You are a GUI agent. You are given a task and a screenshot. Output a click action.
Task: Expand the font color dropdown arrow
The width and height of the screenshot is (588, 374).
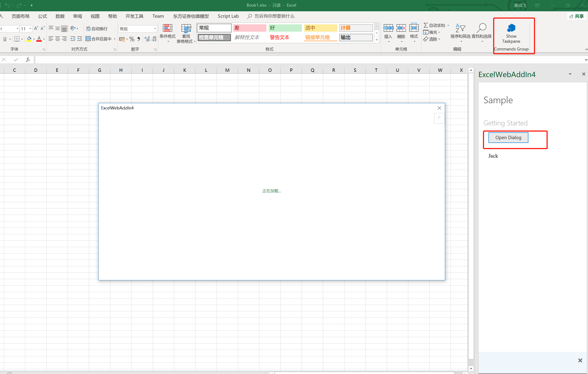[44, 39]
